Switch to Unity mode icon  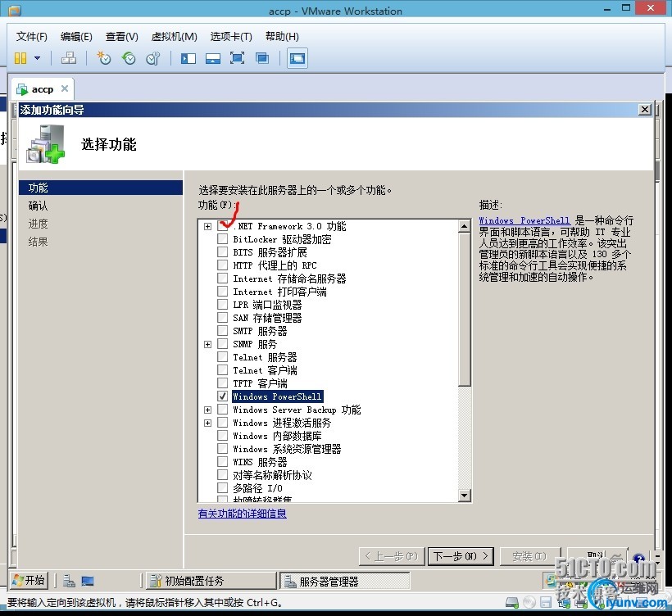pyautogui.click(x=262, y=58)
